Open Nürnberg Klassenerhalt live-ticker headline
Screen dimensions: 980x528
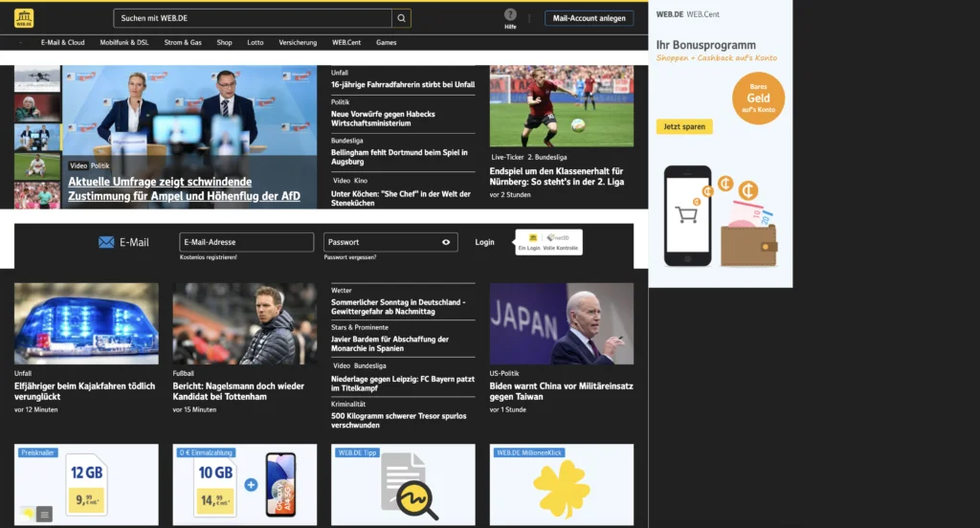(556, 176)
